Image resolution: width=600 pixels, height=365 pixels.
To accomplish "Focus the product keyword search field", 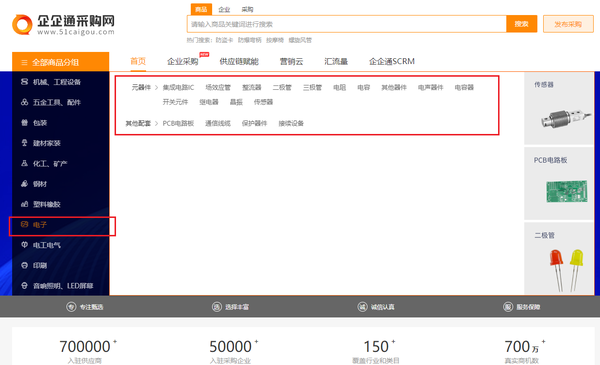I will coord(347,24).
